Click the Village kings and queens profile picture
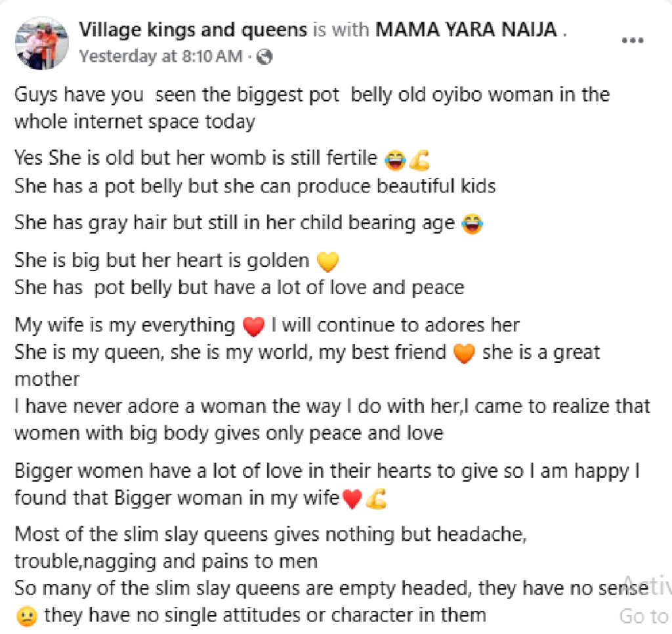 coord(41,43)
